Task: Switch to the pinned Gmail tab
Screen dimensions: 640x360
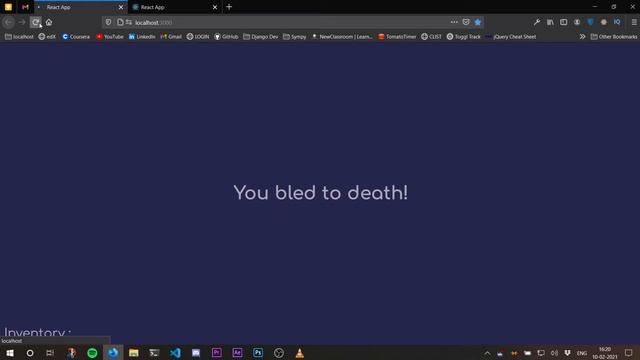Action: (x=25, y=7)
